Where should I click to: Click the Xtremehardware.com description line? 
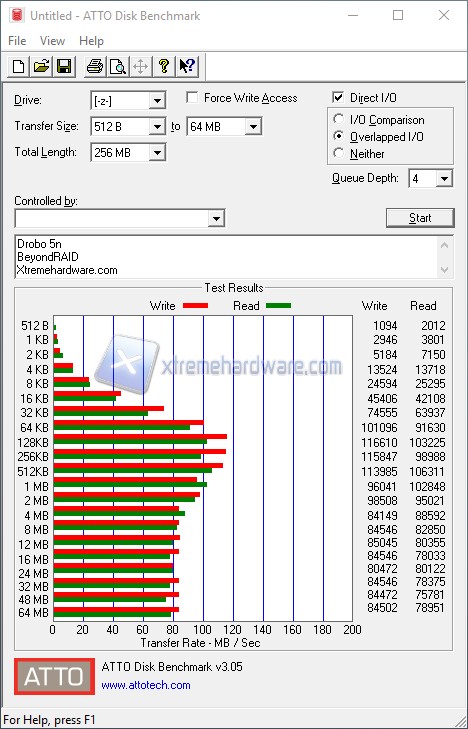[67, 270]
